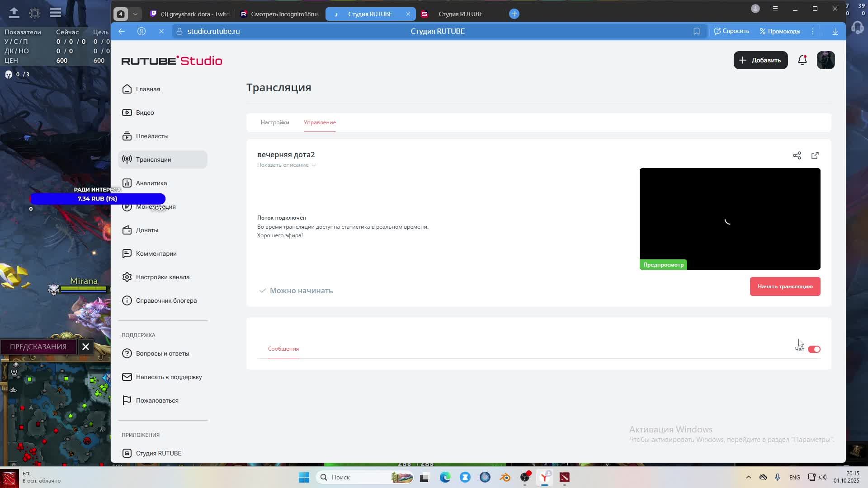The height and width of the screenshot is (488, 868).
Task: Open Вопросы и ответы in the support section
Action: 162,353
